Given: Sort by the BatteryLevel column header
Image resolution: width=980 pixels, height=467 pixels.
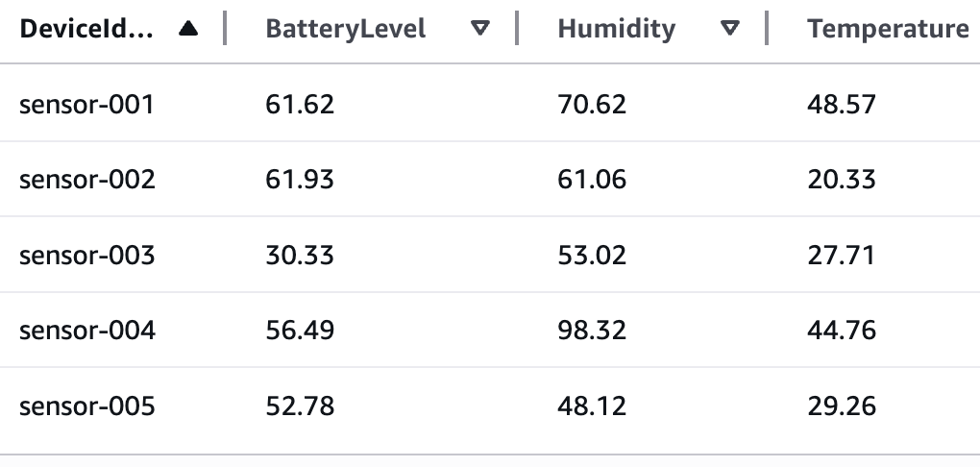Looking at the screenshot, I should tap(346, 29).
